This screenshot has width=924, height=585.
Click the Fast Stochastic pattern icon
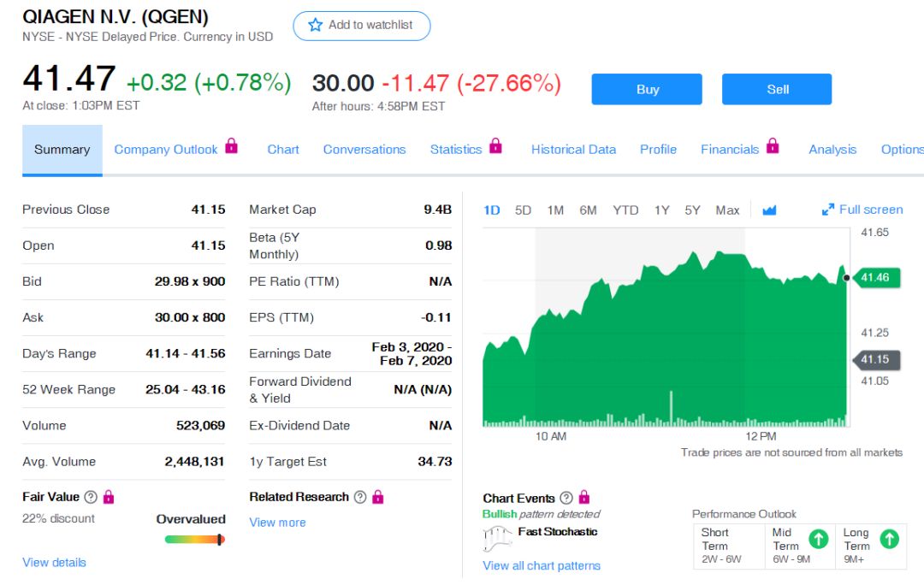[x=497, y=538]
